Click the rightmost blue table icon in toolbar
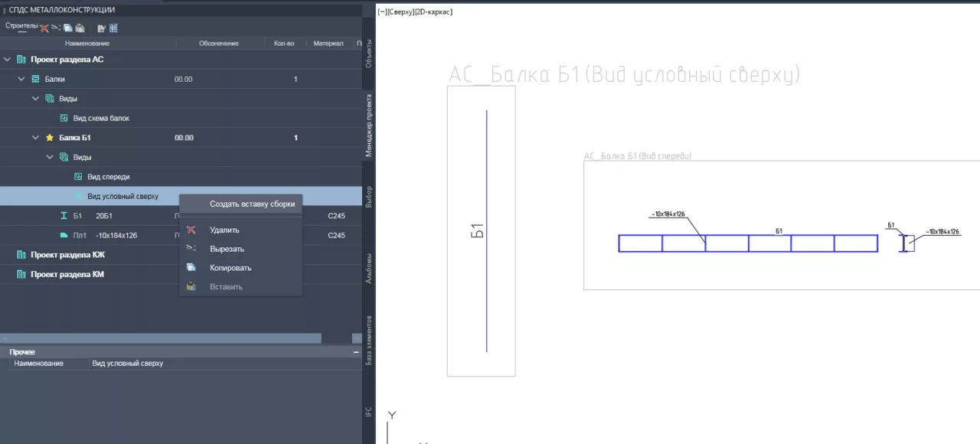The width and height of the screenshot is (980, 444). (x=113, y=28)
